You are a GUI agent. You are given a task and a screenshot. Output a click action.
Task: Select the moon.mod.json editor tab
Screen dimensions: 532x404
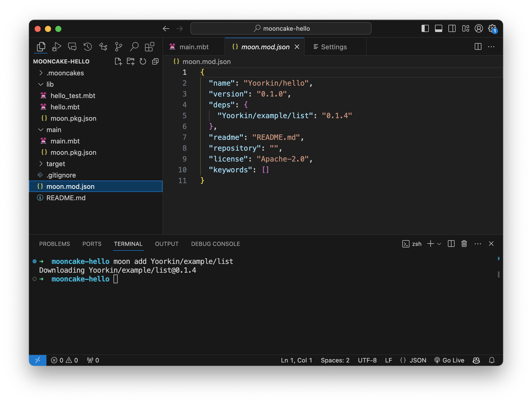coord(265,47)
